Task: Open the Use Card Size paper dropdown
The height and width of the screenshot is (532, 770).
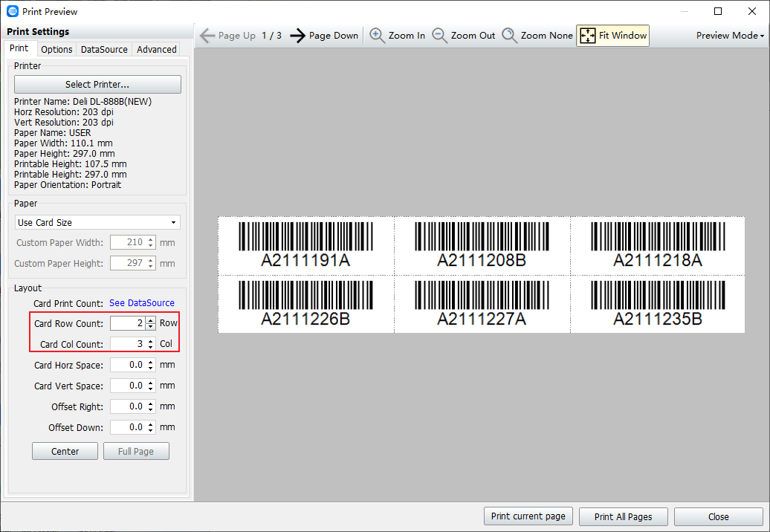Action: (x=97, y=222)
